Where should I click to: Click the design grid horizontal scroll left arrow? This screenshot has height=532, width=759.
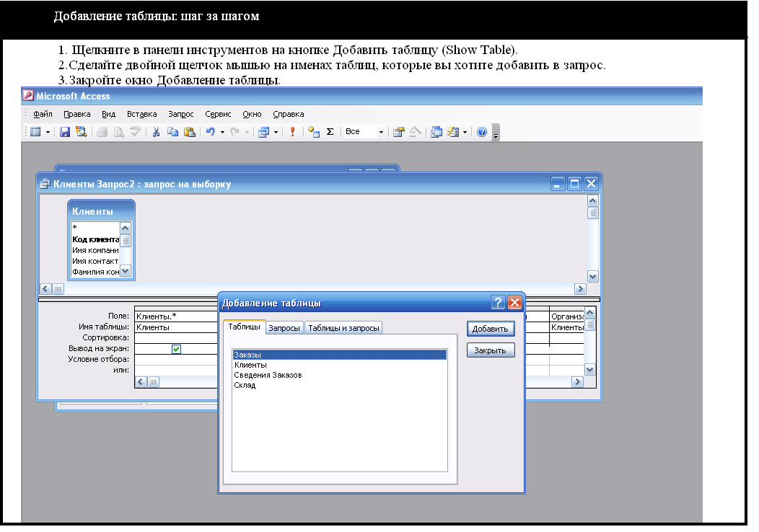click(x=141, y=382)
